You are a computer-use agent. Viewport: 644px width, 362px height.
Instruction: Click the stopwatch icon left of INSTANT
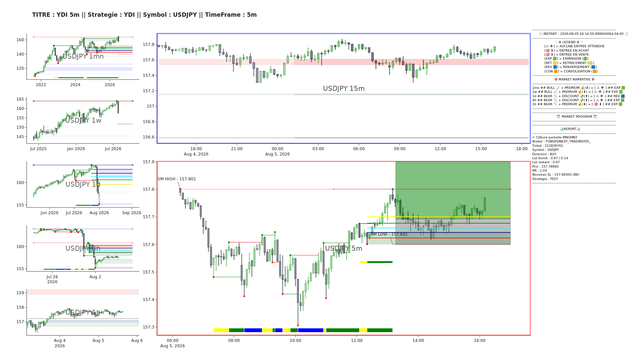[x=540, y=34]
